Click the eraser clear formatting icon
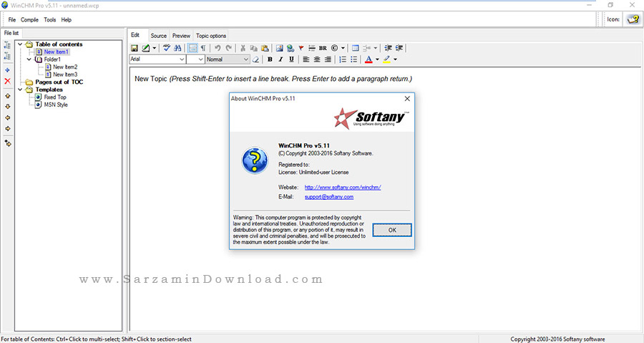The width and height of the screenshot is (644, 343). tap(256, 59)
